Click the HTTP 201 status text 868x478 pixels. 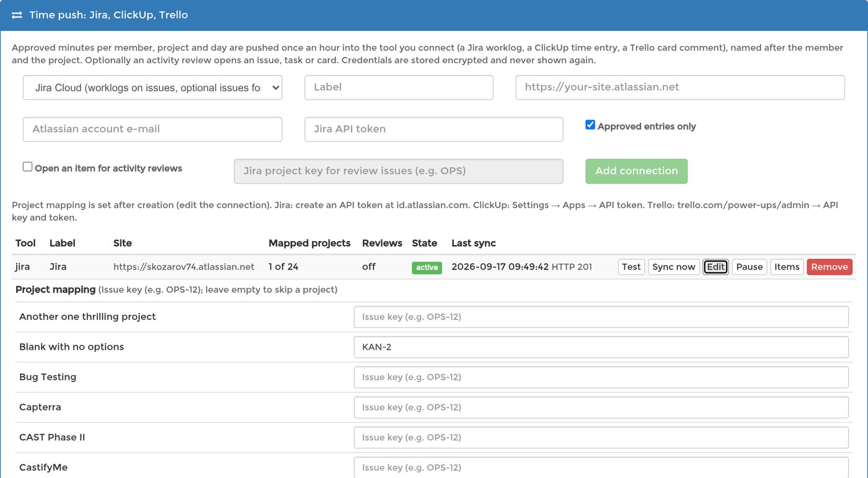click(572, 267)
